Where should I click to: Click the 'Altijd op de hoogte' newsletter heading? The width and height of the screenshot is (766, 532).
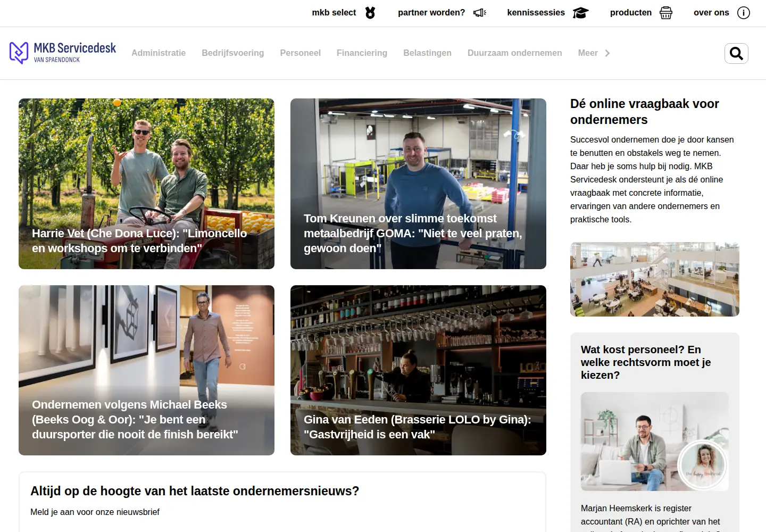point(195,491)
